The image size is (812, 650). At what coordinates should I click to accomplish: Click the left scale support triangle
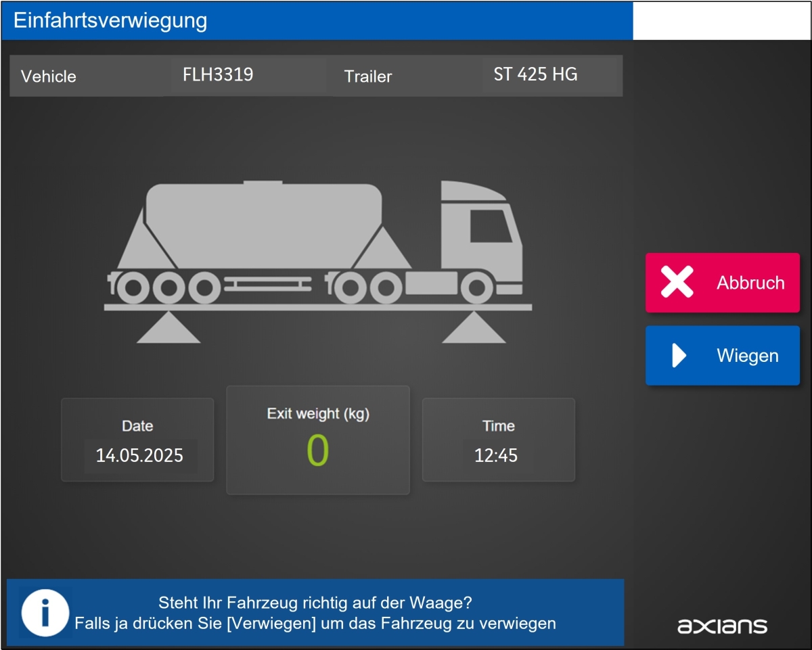pos(168,327)
